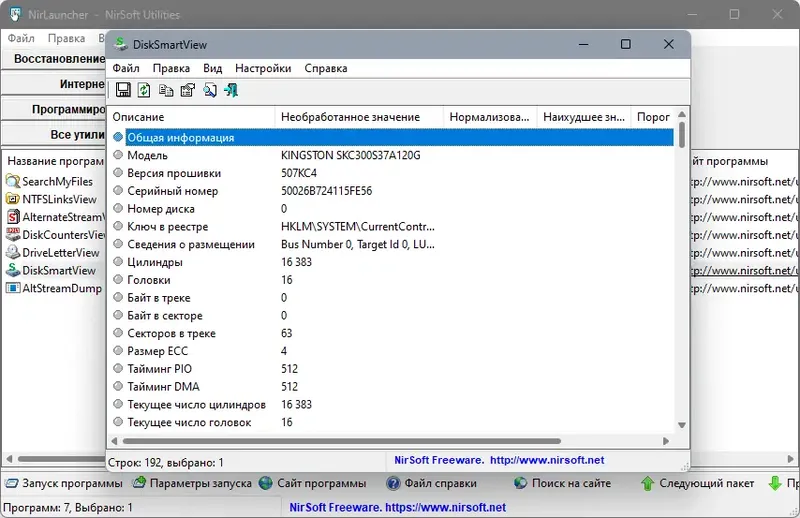The image size is (800, 518).
Task: Click the Find magnifier toolbar icon
Action: pyautogui.click(x=210, y=90)
